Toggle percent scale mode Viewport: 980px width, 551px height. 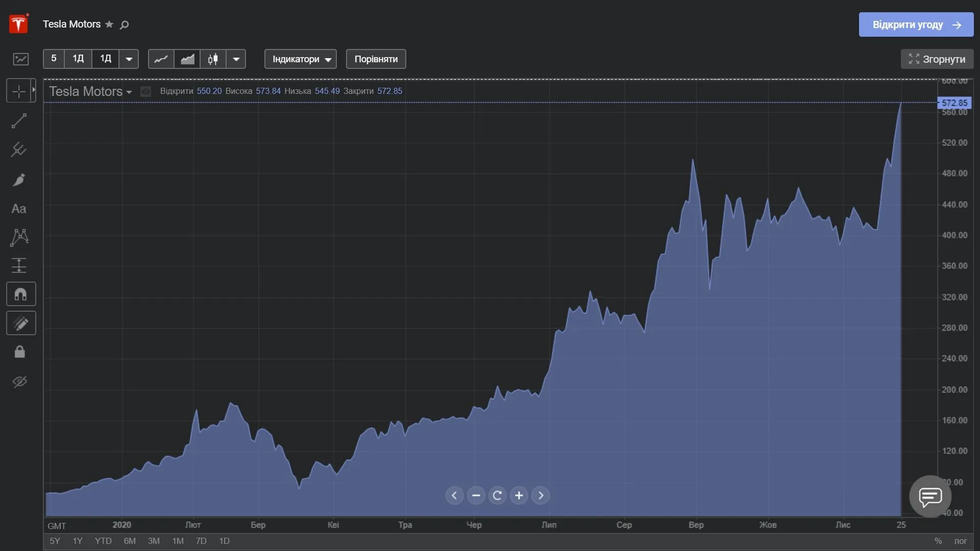tap(938, 541)
